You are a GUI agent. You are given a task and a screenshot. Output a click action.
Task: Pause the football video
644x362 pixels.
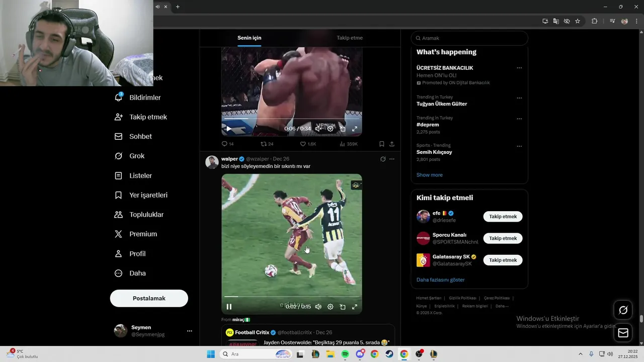[x=229, y=307]
